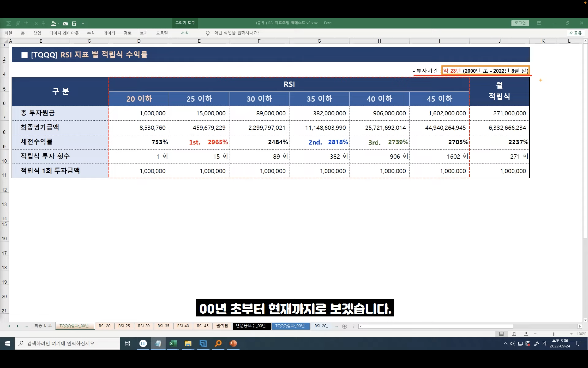Click the sheet tab scroll left arrow
The image size is (588, 368).
[x=9, y=326]
